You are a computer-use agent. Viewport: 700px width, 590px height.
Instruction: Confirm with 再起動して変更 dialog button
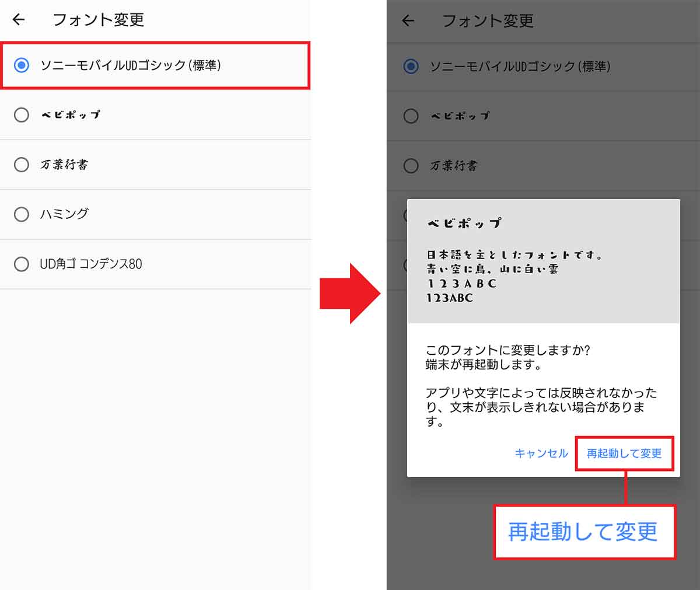pyautogui.click(x=624, y=453)
